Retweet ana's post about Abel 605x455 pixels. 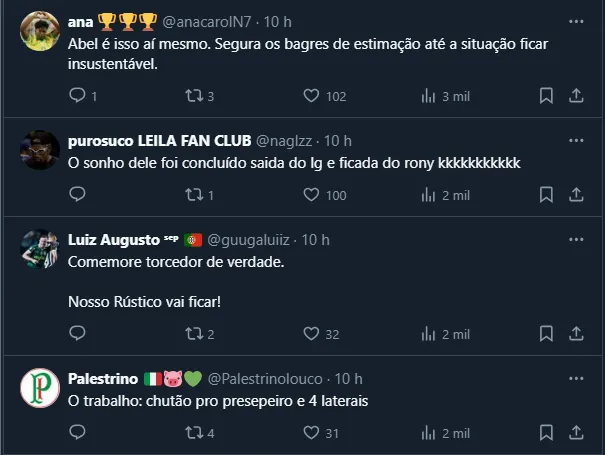[193, 96]
